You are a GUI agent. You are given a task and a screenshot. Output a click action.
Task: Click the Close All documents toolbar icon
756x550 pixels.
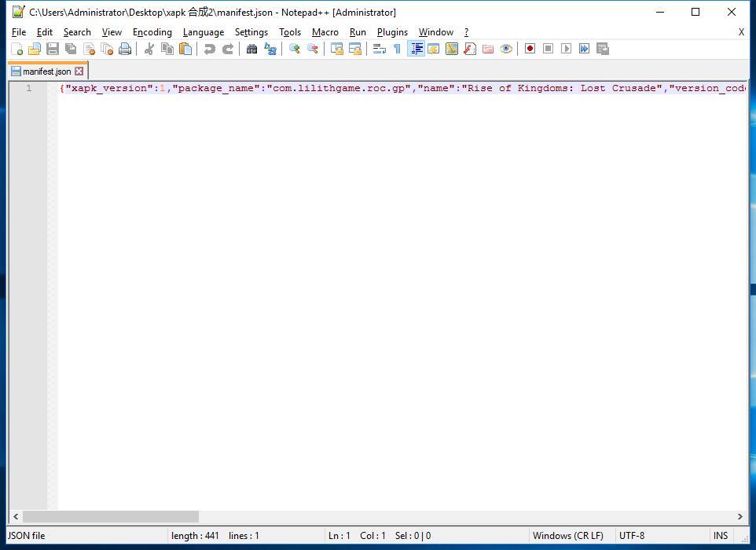(107, 49)
